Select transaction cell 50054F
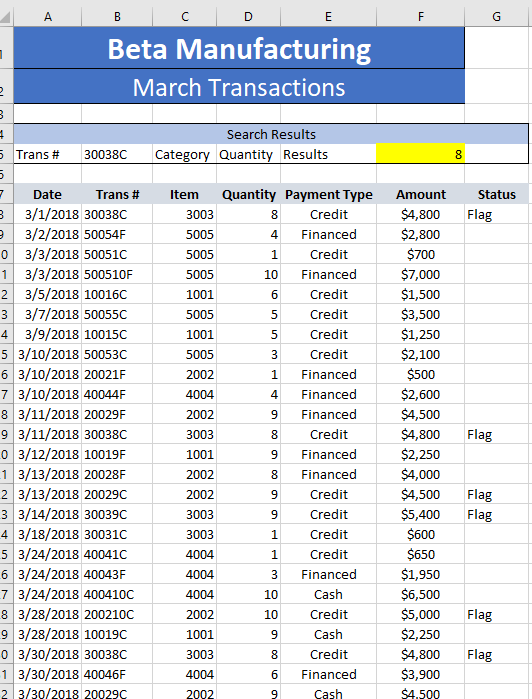532x699 pixels. coord(117,234)
